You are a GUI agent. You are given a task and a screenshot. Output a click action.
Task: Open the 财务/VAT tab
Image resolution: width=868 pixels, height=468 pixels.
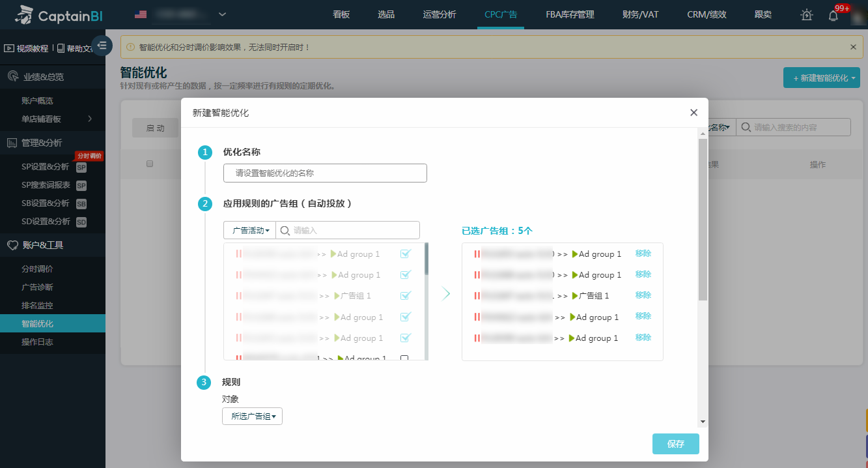tap(640, 14)
